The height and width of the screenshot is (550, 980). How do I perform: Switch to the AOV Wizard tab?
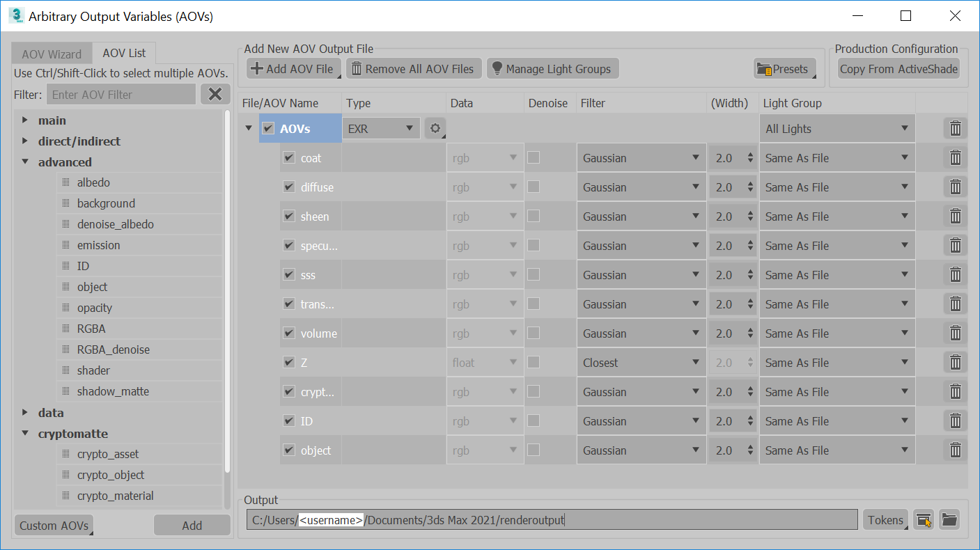52,54
